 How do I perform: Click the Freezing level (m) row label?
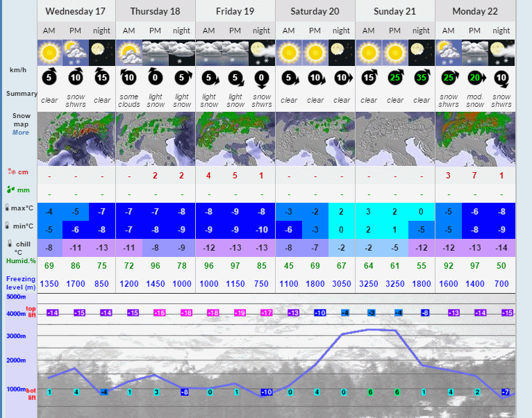click(x=21, y=283)
